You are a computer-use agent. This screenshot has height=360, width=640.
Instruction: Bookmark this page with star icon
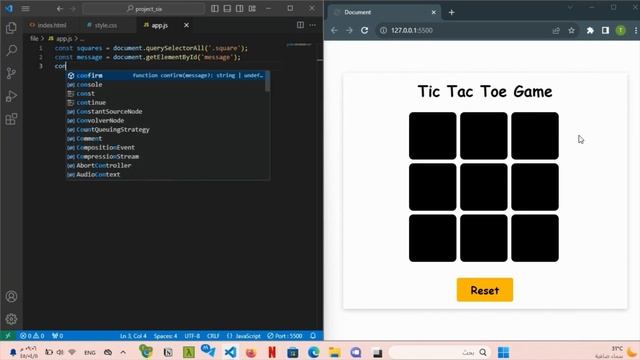click(571, 30)
